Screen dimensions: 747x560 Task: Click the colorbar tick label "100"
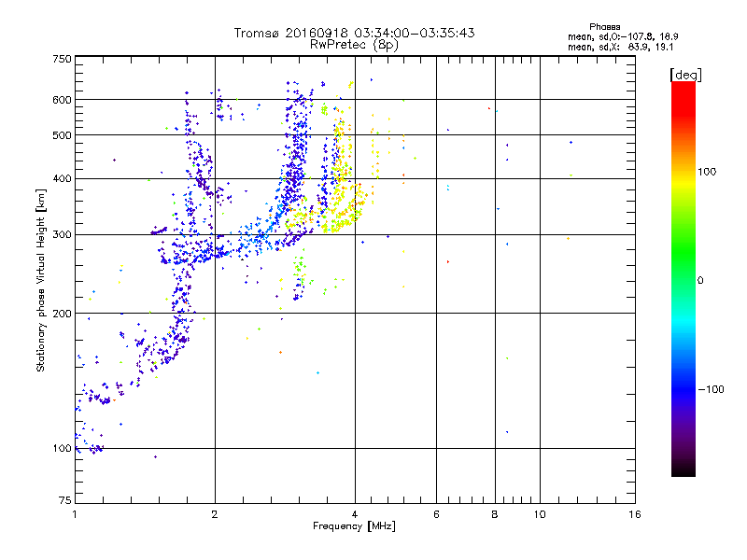point(707,172)
